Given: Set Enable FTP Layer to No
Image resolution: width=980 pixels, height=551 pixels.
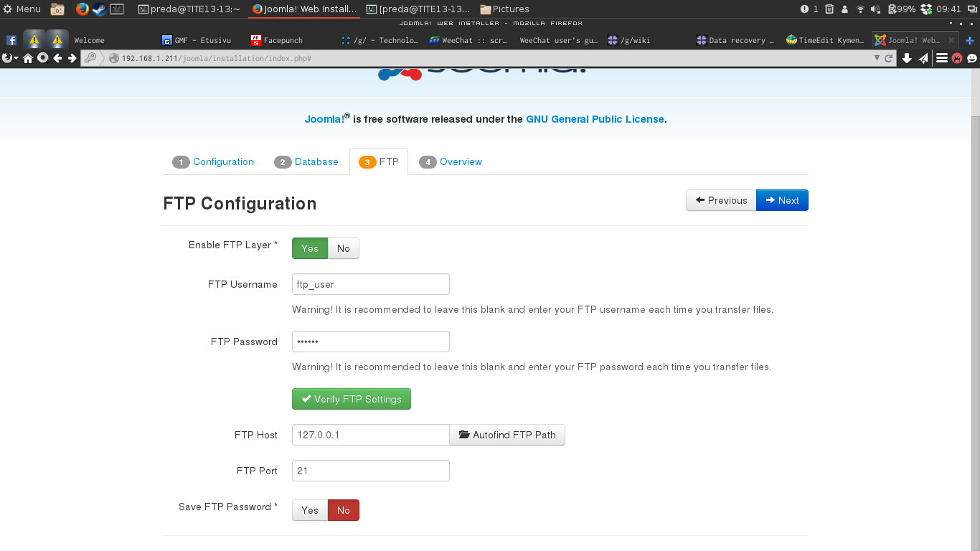Looking at the screenshot, I should click(344, 248).
